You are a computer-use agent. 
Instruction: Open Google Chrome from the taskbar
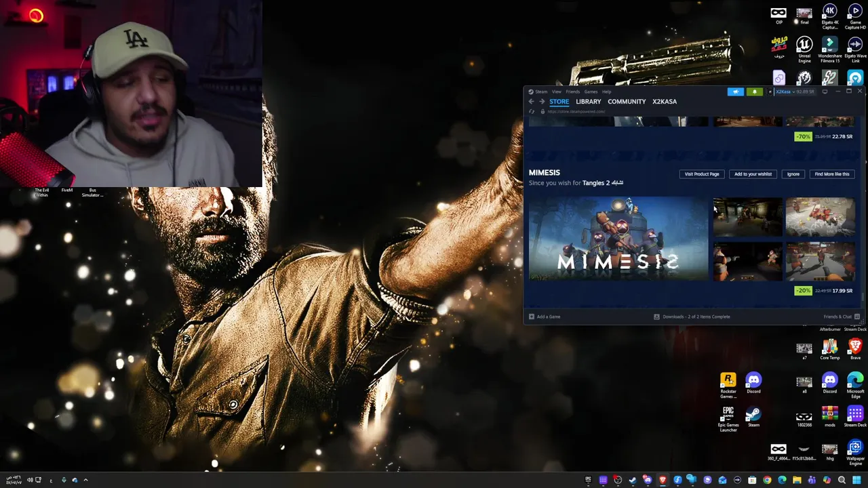(767, 480)
